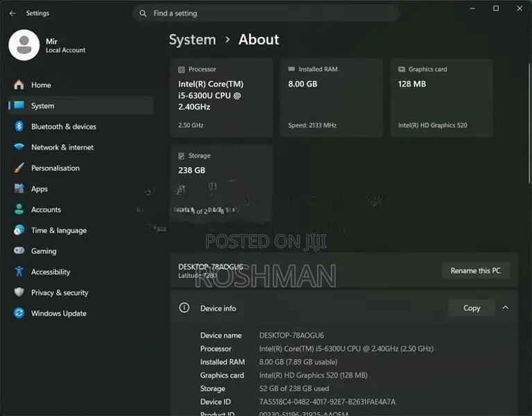The width and height of the screenshot is (532, 416).
Task: Click the Mir user avatar picture
Action: (24, 45)
